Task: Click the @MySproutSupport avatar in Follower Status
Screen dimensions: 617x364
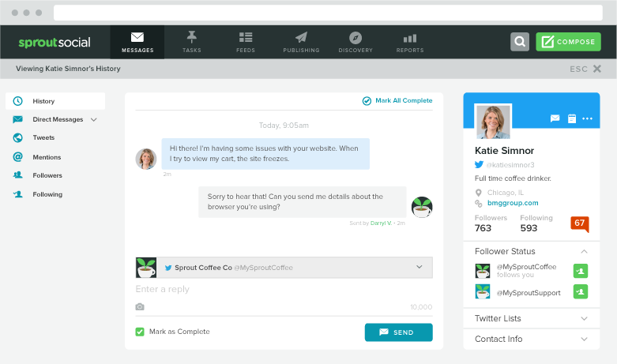Action: [x=483, y=291]
